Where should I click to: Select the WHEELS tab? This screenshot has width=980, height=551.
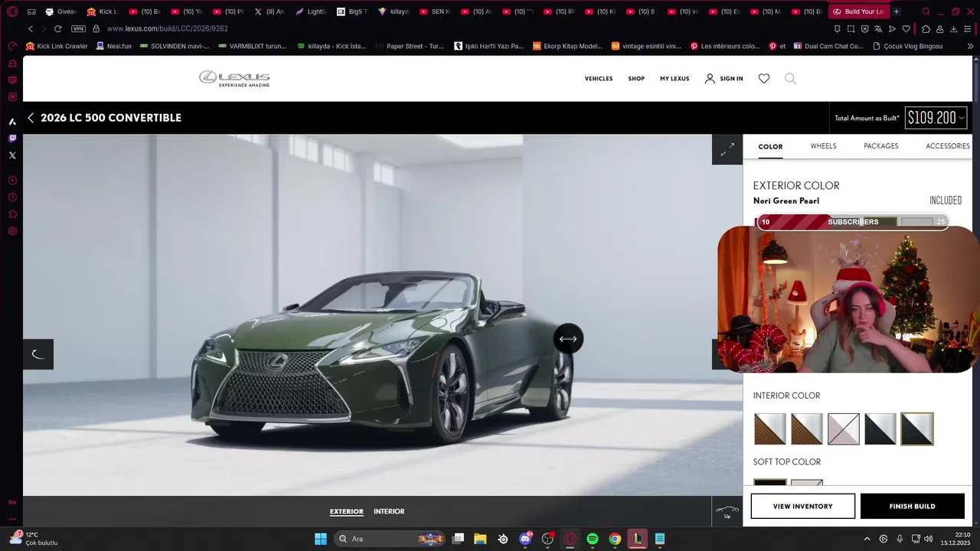point(823,146)
